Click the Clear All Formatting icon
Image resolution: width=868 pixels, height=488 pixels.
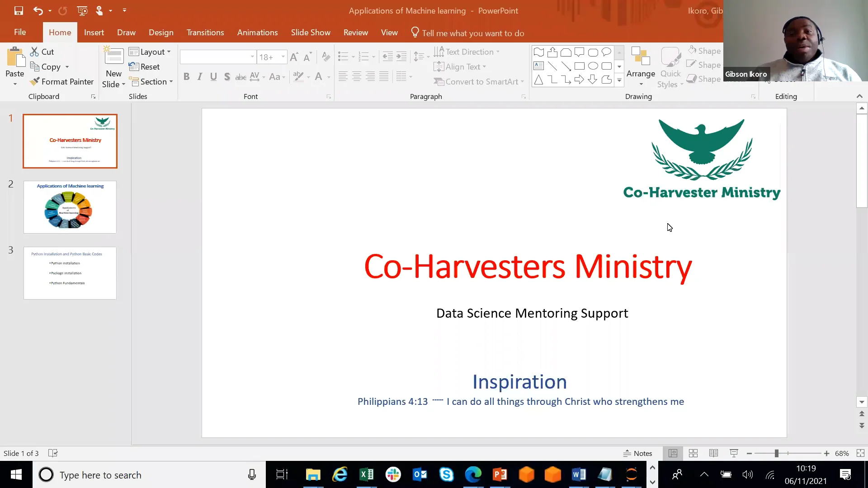pos(326,57)
